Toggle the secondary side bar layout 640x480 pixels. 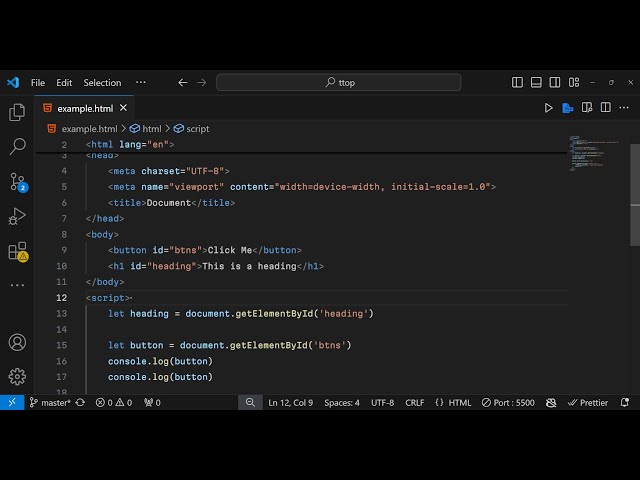[555, 83]
